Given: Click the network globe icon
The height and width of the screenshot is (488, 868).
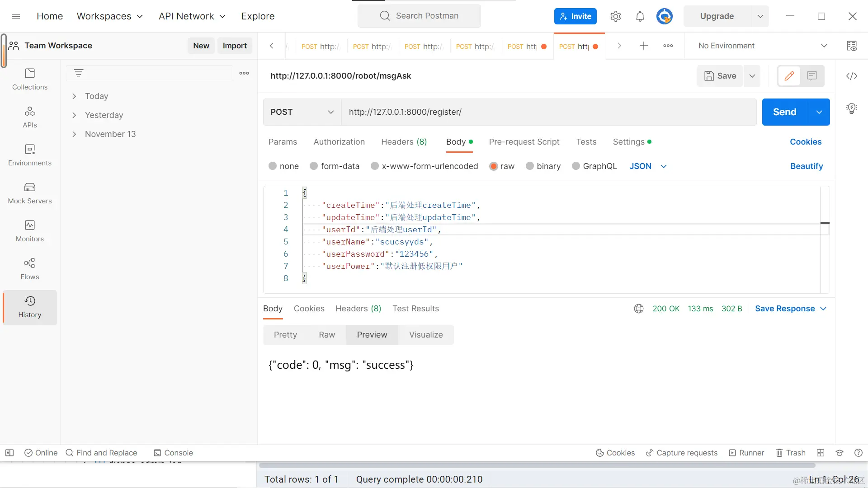Looking at the screenshot, I should [639, 309].
